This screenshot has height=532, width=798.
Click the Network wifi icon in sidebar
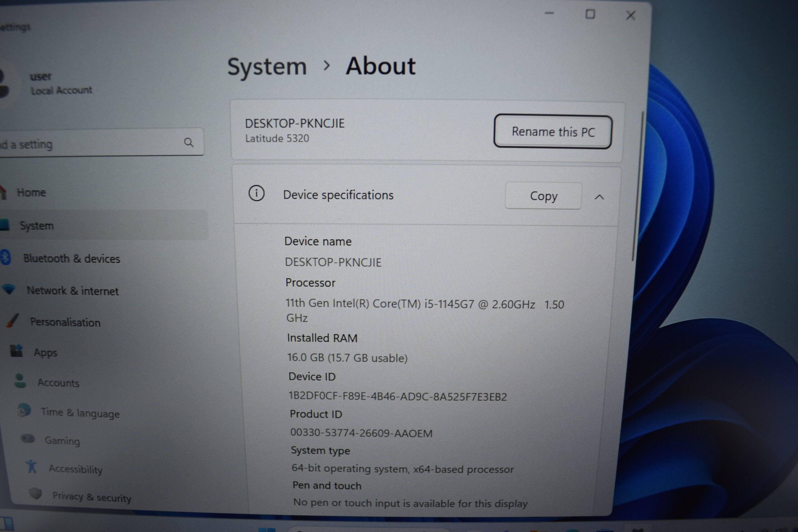click(9, 289)
